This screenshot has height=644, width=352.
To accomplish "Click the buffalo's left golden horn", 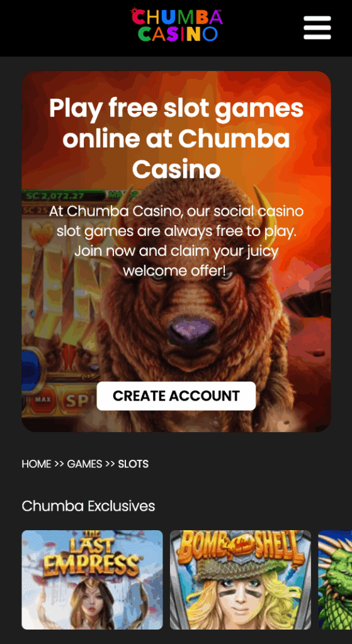I will (x=127, y=201).
